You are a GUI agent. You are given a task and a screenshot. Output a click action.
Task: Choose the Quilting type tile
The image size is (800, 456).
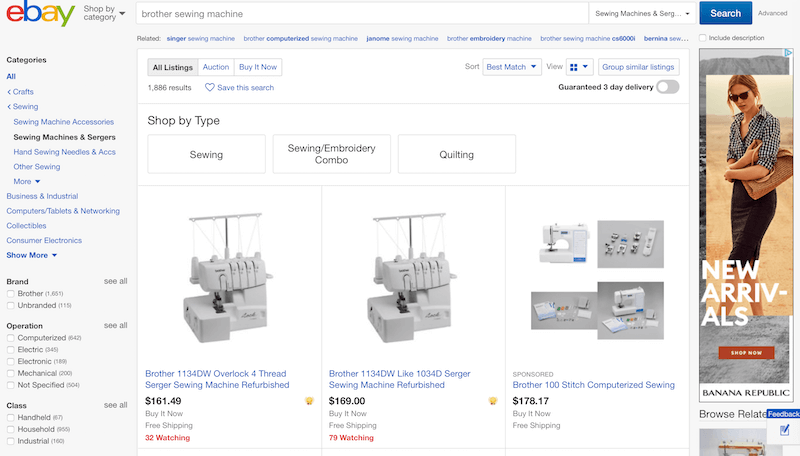[x=457, y=154]
